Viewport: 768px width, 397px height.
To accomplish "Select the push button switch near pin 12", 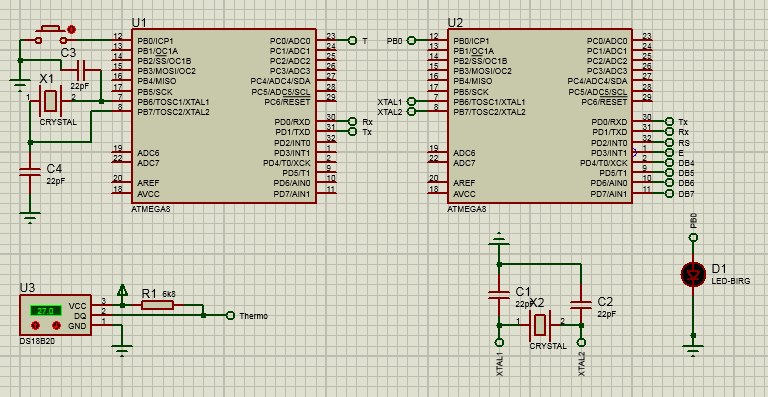I will tap(51, 36).
